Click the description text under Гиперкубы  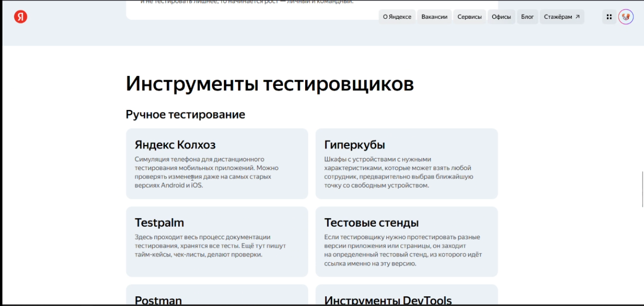tap(398, 172)
